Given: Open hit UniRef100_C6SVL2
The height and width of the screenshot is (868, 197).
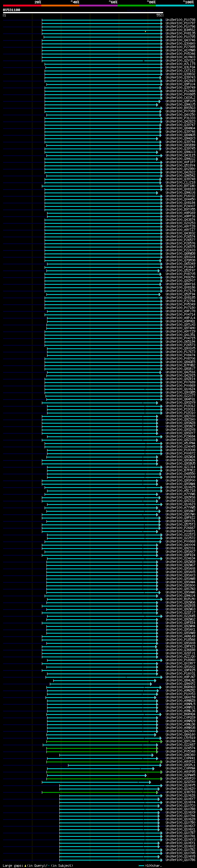Looking at the screenshot, I should tap(180, 98).
